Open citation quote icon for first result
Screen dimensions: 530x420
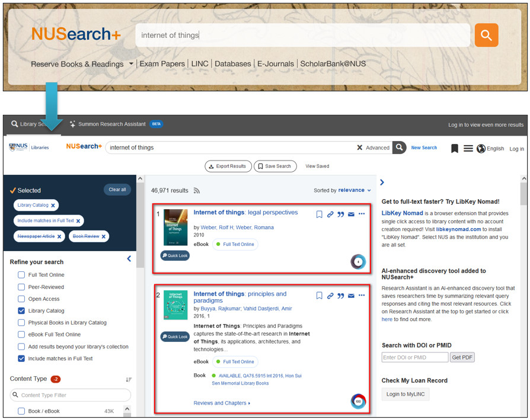[x=341, y=214]
